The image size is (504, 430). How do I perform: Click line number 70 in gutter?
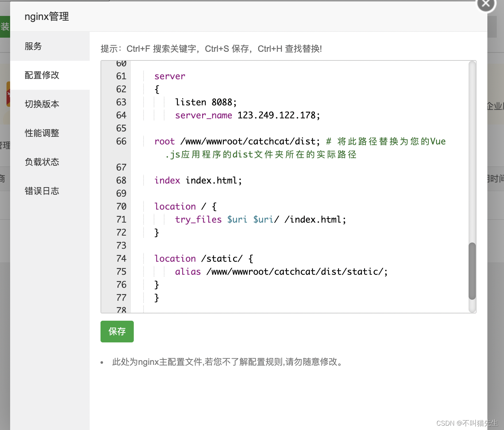coord(121,207)
